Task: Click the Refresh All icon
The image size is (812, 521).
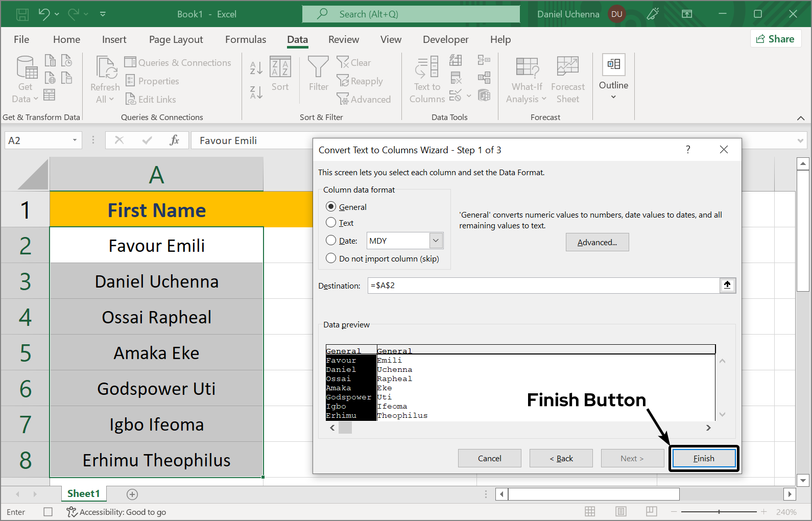Action: click(105, 68)
